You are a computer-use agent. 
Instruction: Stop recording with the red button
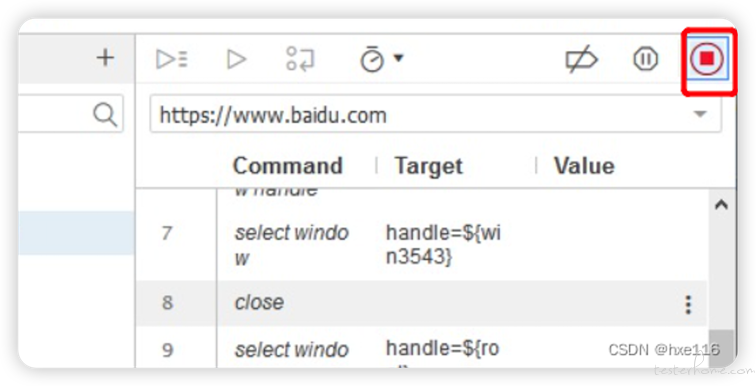(707, 59)
